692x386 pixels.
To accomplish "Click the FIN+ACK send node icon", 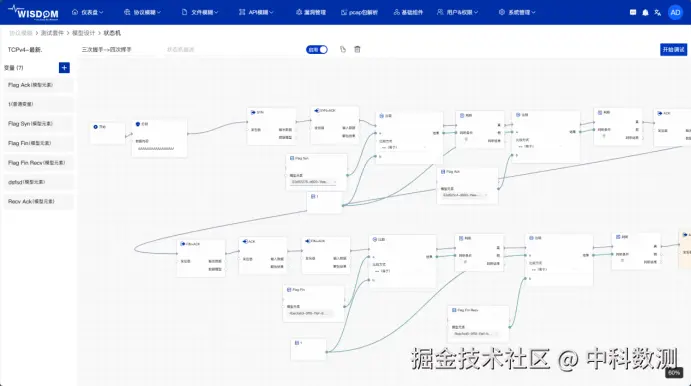I will 183,244.
